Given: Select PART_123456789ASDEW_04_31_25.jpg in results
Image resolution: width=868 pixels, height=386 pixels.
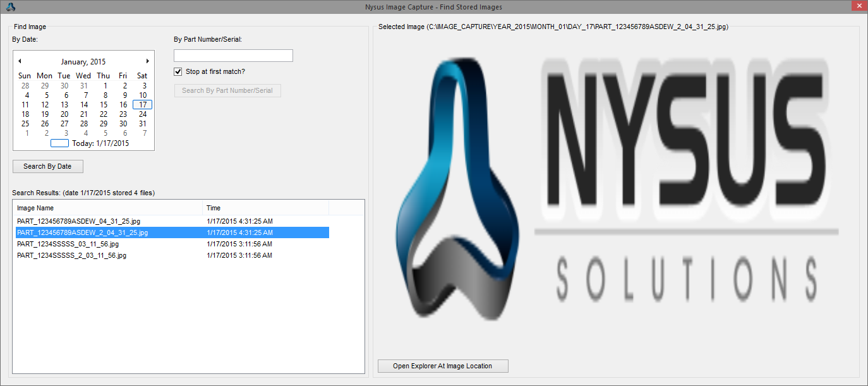Looking at the screenshot, I should click(78, 222).
